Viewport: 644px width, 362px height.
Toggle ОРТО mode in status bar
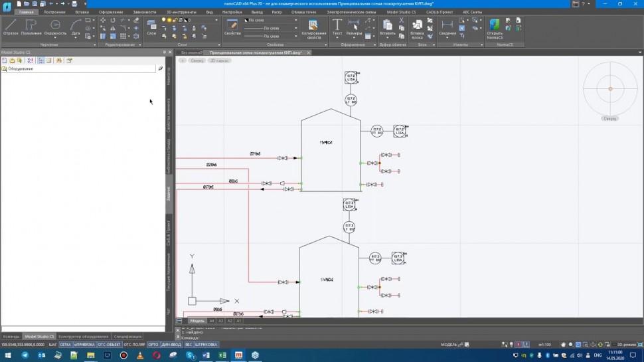point(153,345)
